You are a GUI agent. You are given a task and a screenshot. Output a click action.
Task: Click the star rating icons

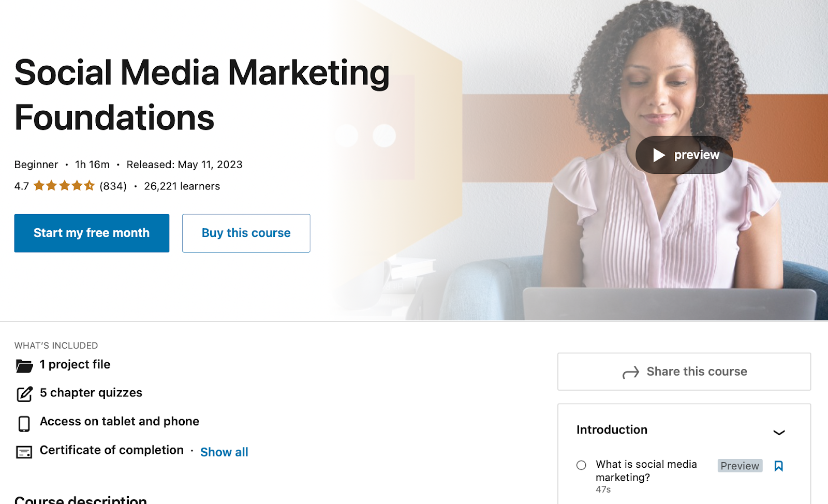pyautogui.click(x=64, y=186)
